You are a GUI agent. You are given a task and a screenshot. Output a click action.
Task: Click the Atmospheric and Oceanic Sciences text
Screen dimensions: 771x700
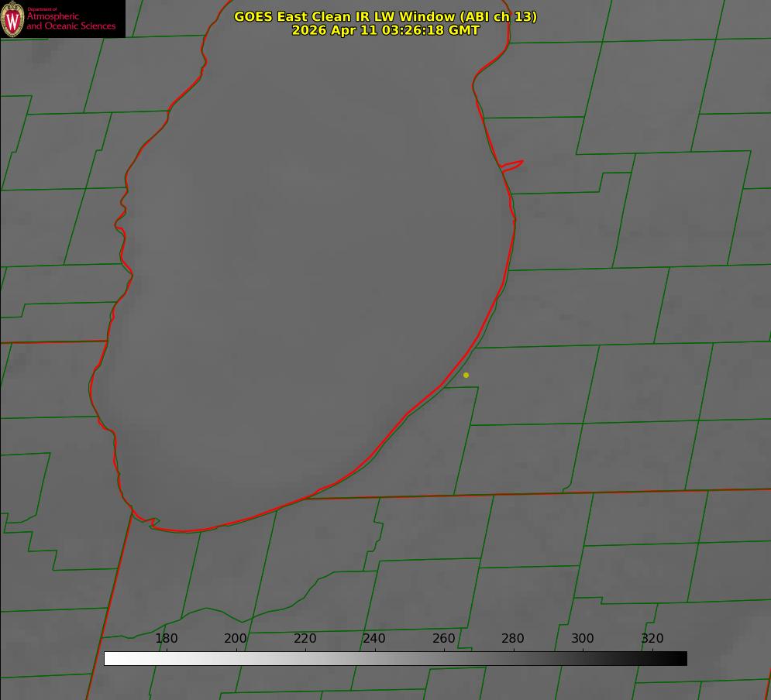click(x=71, y=21)
